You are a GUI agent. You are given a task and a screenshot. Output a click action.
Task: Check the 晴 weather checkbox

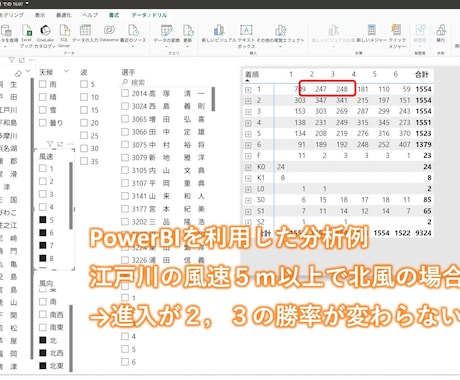click(x=42, y=97)
